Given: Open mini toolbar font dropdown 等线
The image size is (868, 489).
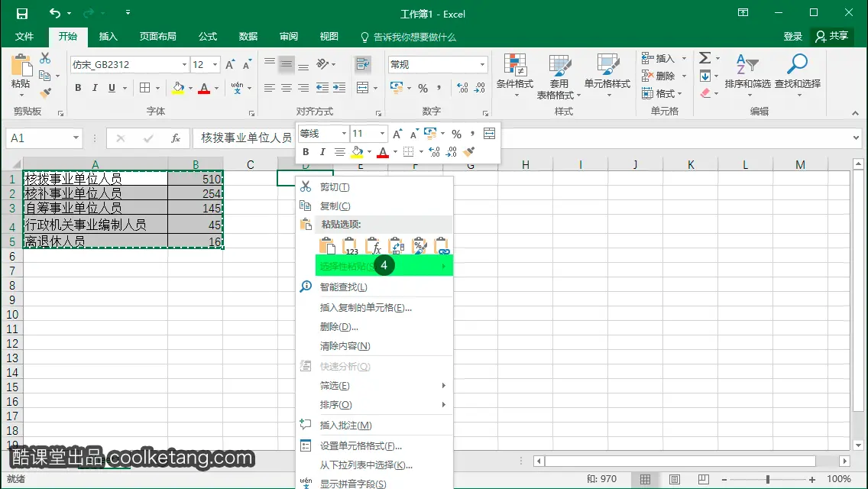Looking at the screenshot, I should point(344,134).
